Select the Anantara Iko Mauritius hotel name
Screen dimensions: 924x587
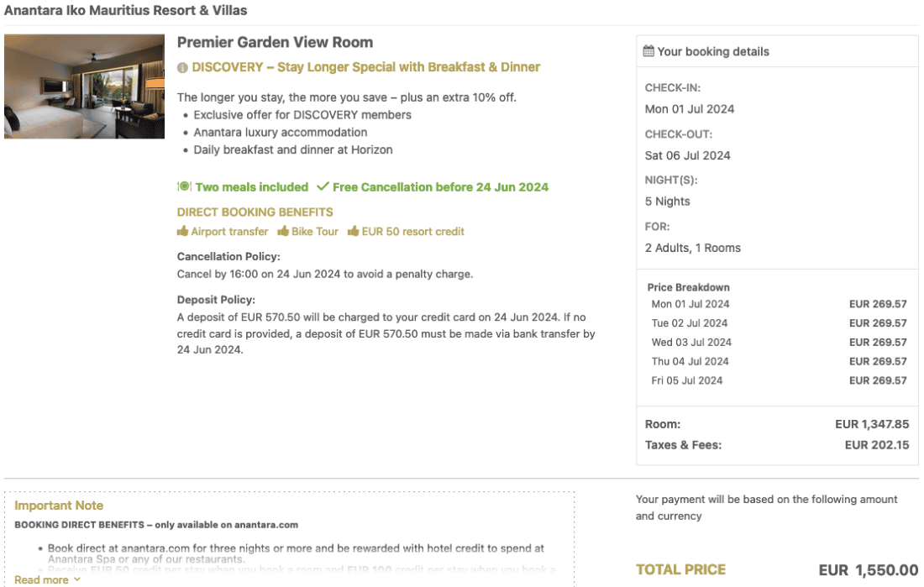pos(126,11)
